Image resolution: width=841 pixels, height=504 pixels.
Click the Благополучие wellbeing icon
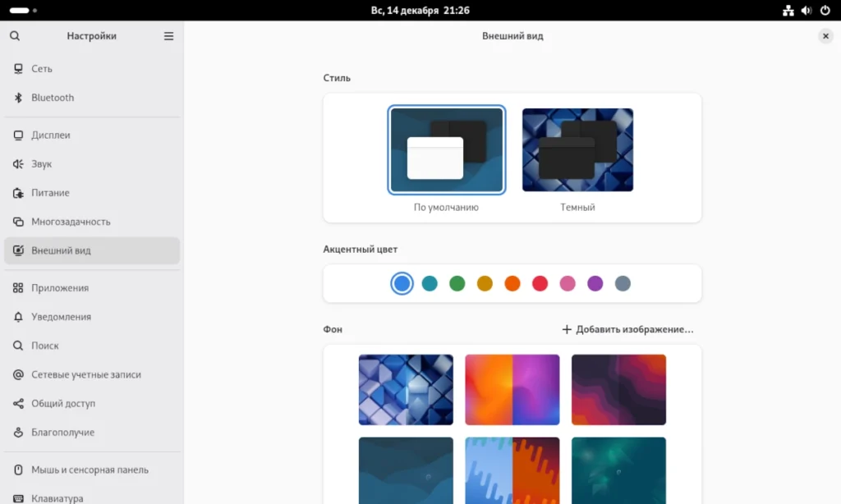tap(18, 432)
